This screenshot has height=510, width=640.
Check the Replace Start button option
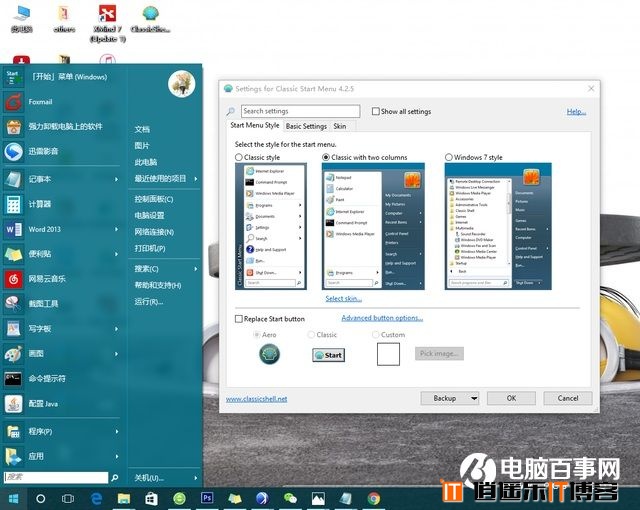[239, 319]
